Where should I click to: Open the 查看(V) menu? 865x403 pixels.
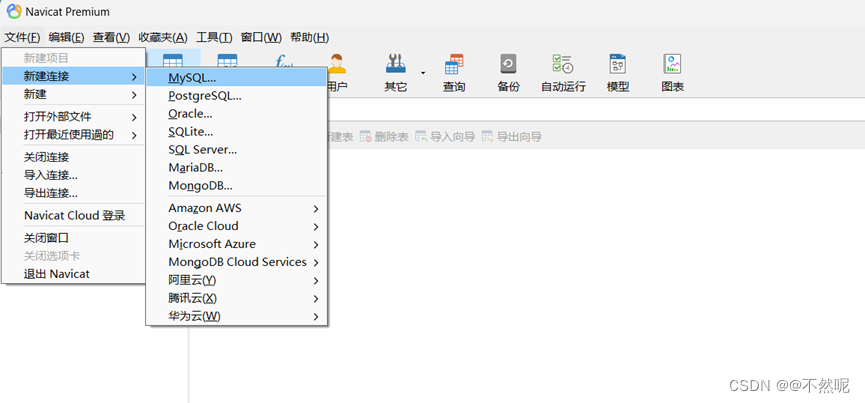(111, 37)
